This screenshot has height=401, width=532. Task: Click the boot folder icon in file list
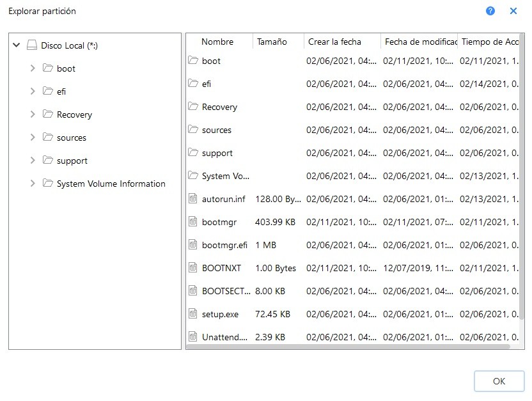(193, 60)
